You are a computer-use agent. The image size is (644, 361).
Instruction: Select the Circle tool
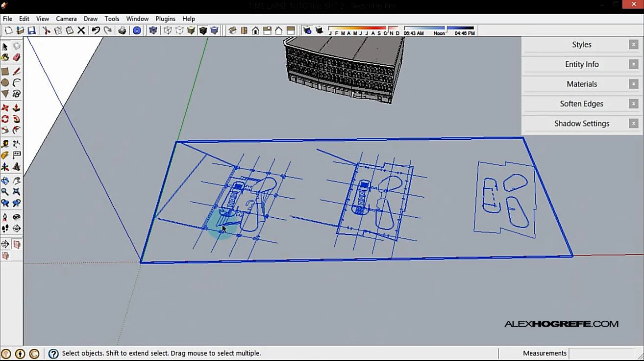click(x=5, y=82)
